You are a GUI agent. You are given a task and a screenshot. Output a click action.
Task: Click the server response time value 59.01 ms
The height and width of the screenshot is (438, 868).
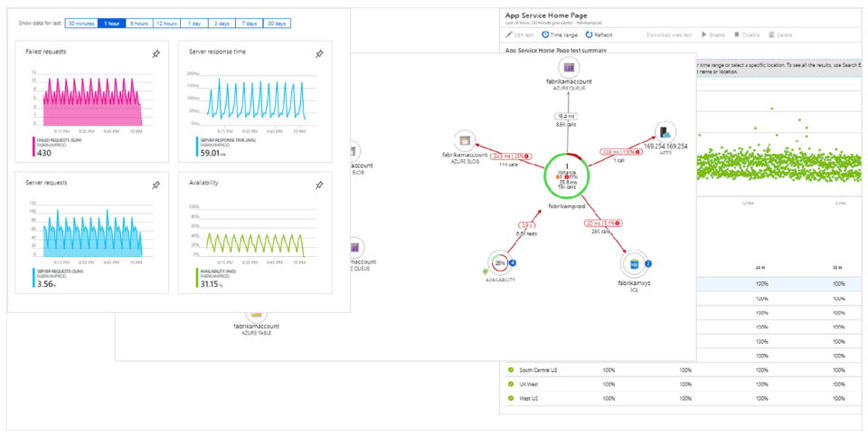point(214,153)
